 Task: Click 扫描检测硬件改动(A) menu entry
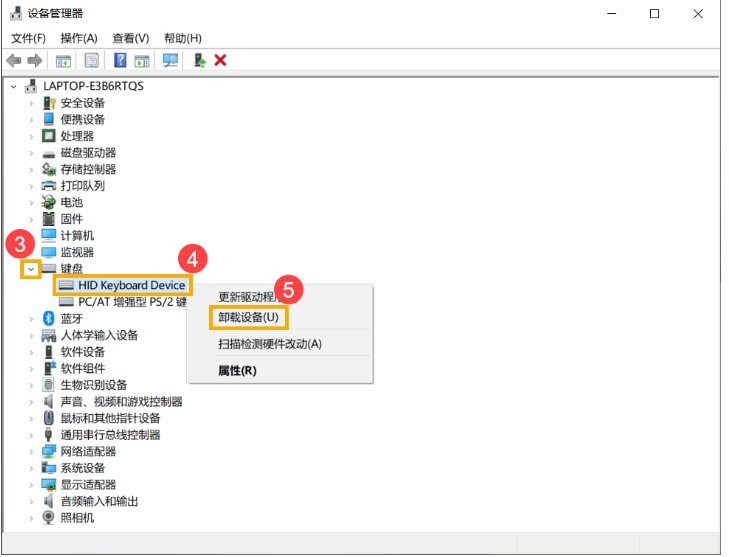coord(270,344)
